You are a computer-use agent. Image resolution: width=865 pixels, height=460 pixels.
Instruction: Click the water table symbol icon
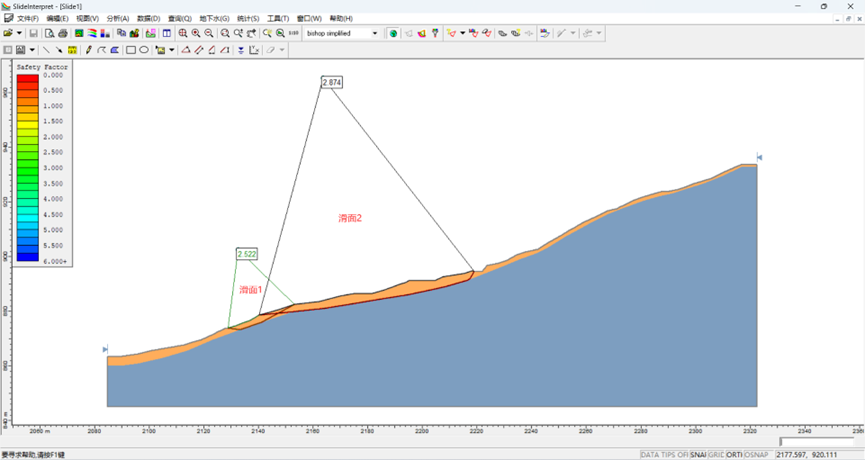click(241, 50)
